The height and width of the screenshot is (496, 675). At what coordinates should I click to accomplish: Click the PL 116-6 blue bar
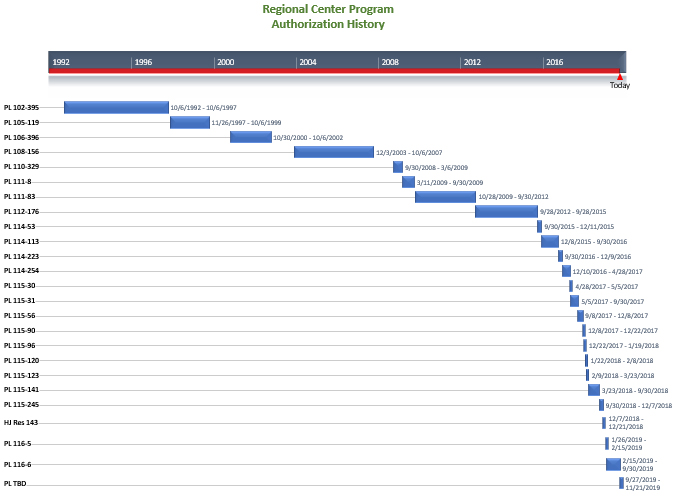point(613,464)
